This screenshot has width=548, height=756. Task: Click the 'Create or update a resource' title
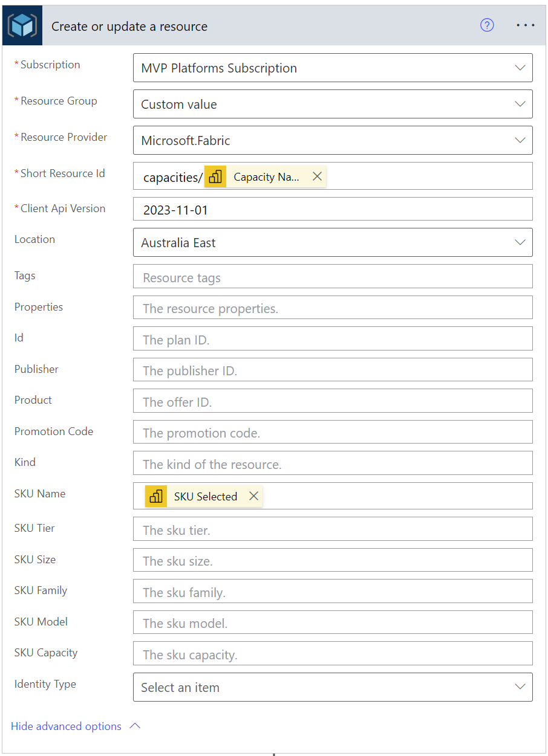pos(129,27)
